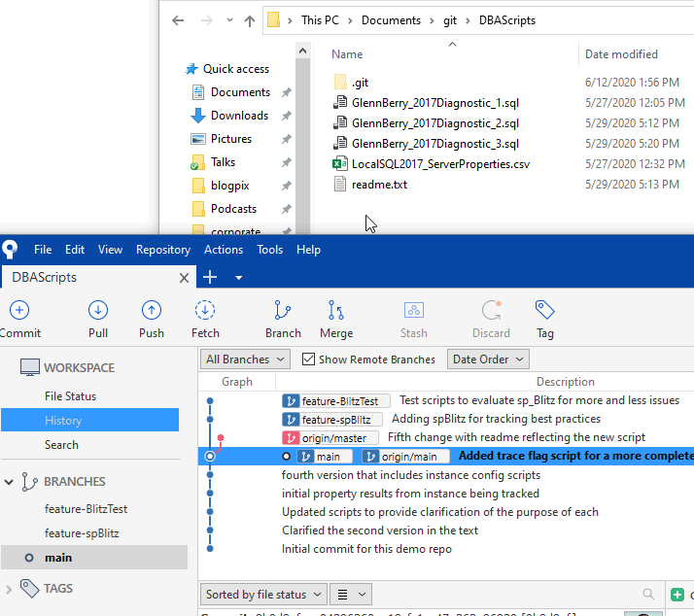The image size is (694, 616).
Task: Click the origin/main label in graph
Action: point(405,457)
